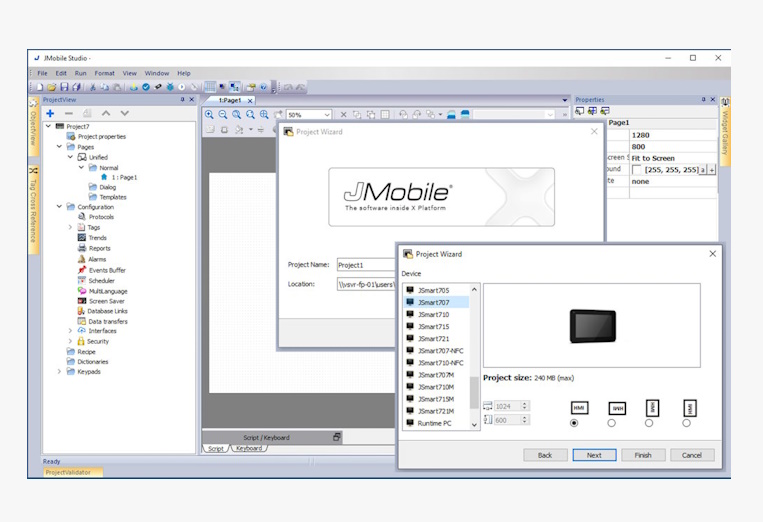763x522 pixels.
Task: Click the width 1024 spinner field
Action: [511, 406]
